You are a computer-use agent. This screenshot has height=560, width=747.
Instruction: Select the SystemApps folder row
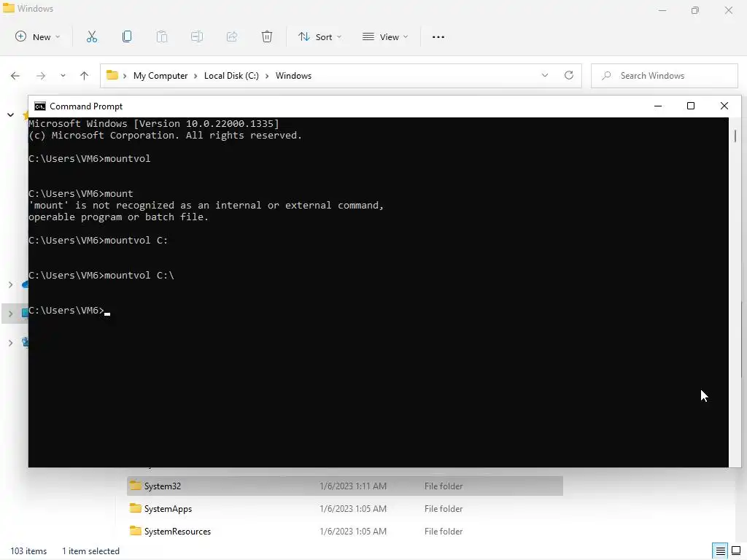(345, 508)
